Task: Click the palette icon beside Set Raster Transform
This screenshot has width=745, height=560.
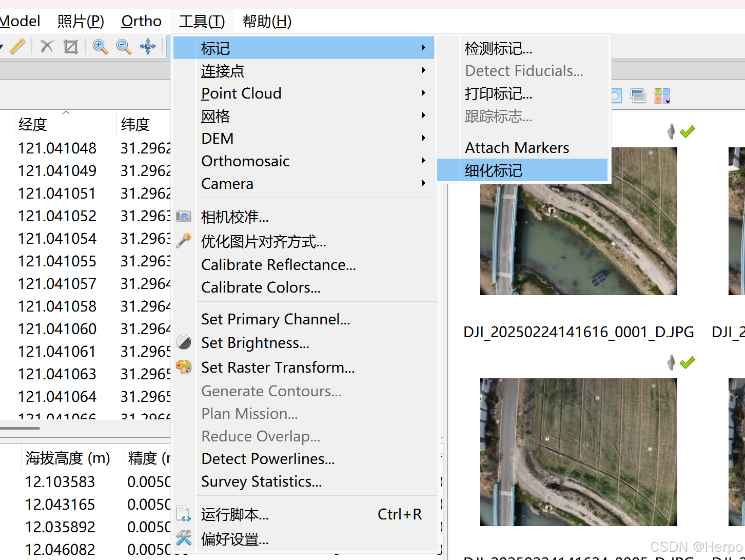Action: (x=184, y=366)
